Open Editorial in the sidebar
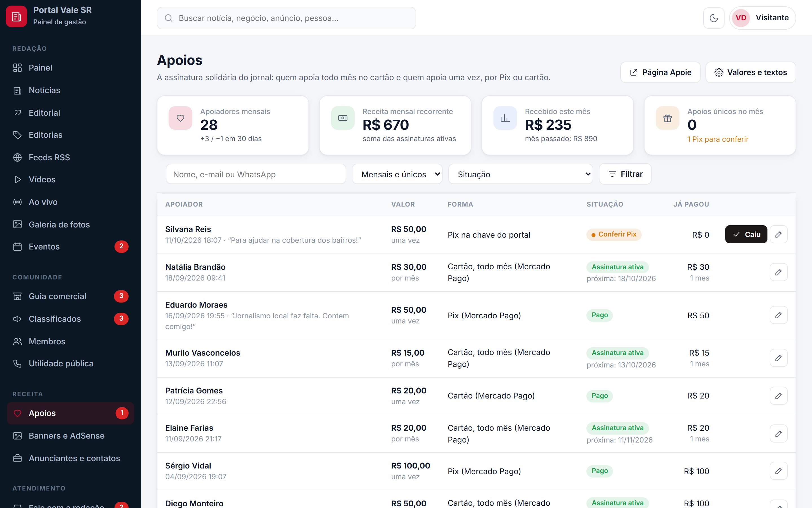This screenshot has height=508, width=812. tap(70, 113)
